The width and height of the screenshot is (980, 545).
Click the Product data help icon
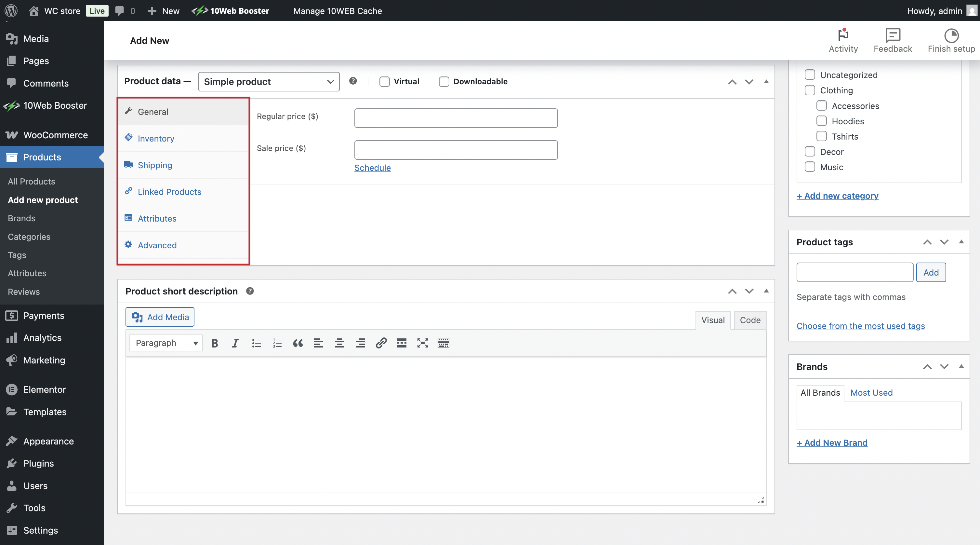click(353, 81)
